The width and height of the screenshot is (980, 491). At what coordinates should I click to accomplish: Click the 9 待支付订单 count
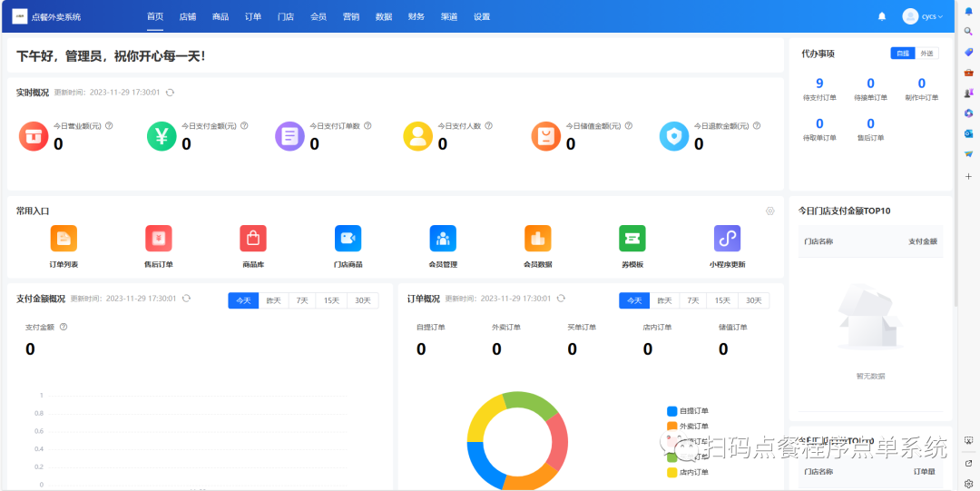click(819, 83)
